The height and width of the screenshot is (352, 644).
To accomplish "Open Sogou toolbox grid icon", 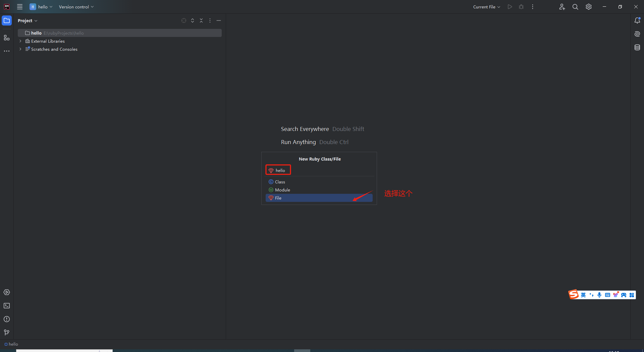I will [x=632, y=295].
